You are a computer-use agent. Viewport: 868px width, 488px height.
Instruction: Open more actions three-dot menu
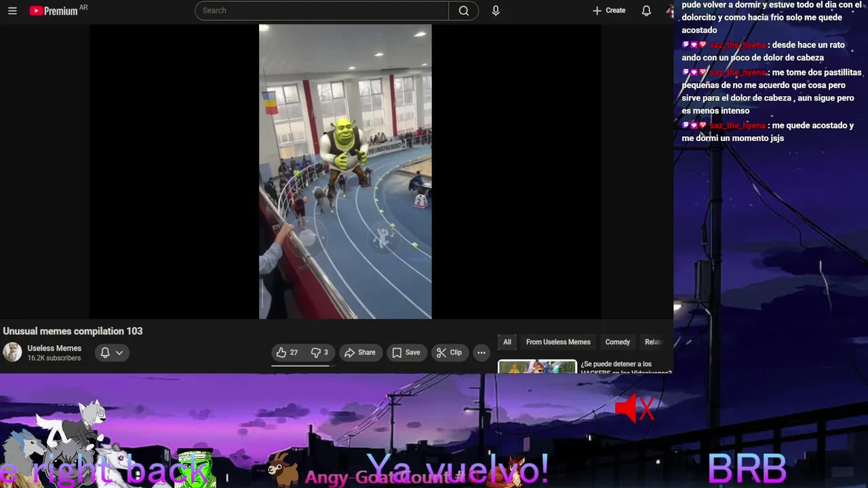[x=481, y=352]
